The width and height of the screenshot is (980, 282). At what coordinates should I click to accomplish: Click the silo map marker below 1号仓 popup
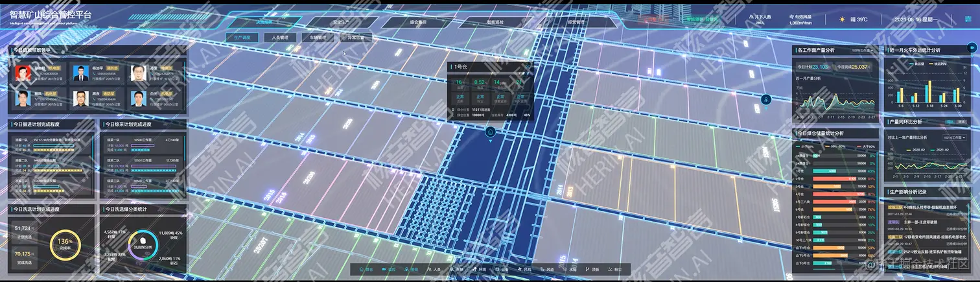tap(491, 132)
